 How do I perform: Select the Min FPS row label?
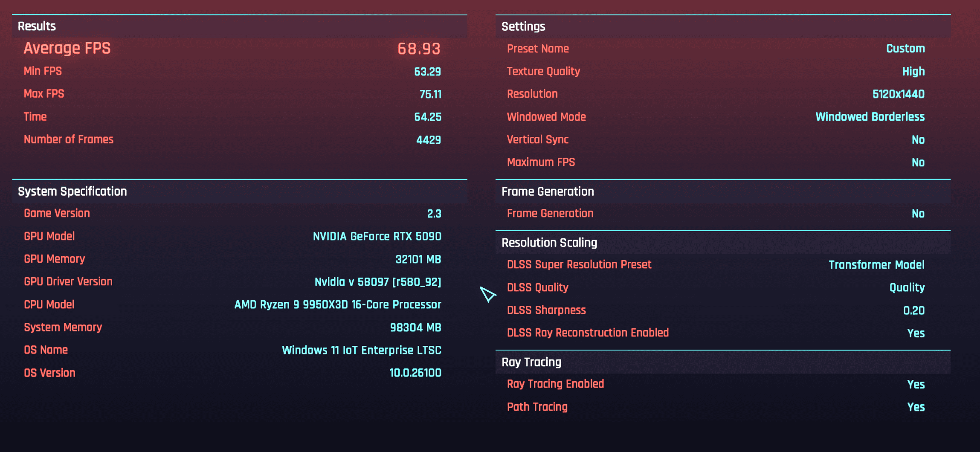43,71
